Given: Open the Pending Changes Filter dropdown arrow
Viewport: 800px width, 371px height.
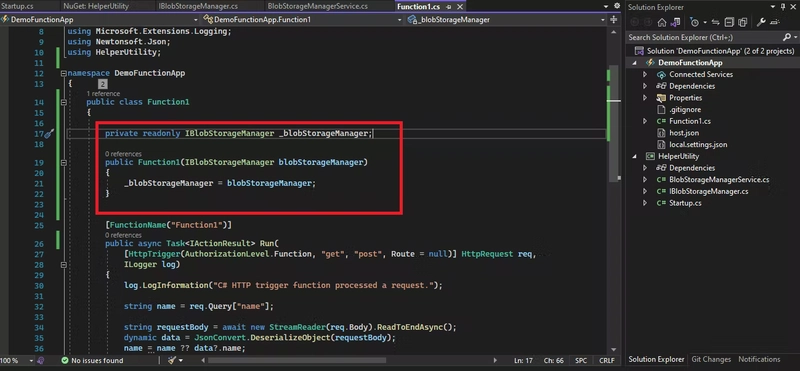Looking at the screenshot, I should point(705,22).
